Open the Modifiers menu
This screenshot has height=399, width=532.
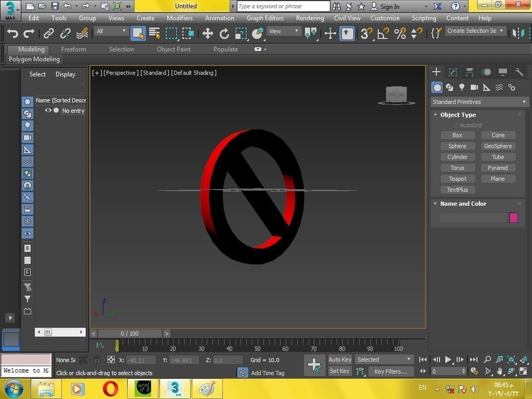click(179, 18)
